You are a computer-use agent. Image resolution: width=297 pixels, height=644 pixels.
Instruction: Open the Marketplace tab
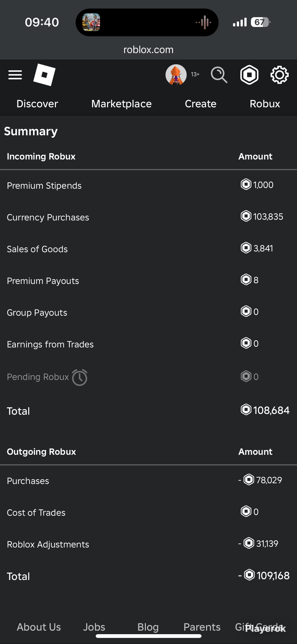coord(121,104)
